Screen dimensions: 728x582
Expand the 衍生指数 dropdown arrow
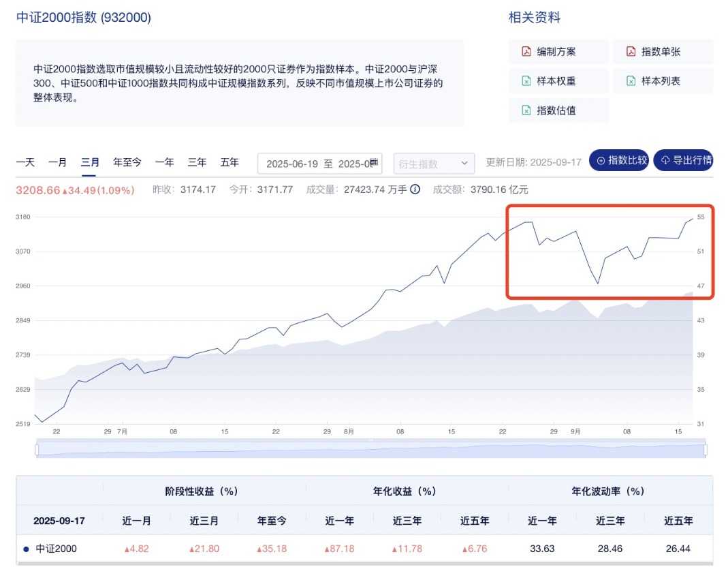click(x=464, y=164)
